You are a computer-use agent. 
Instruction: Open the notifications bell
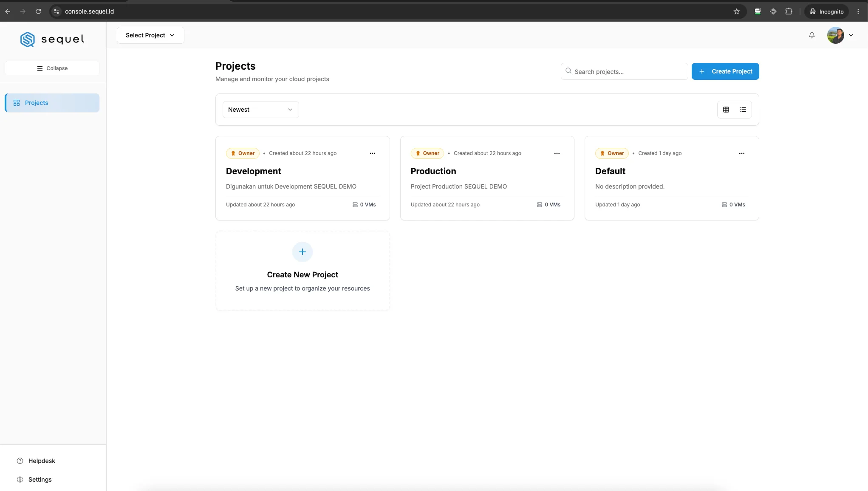(x=811, y=35)
